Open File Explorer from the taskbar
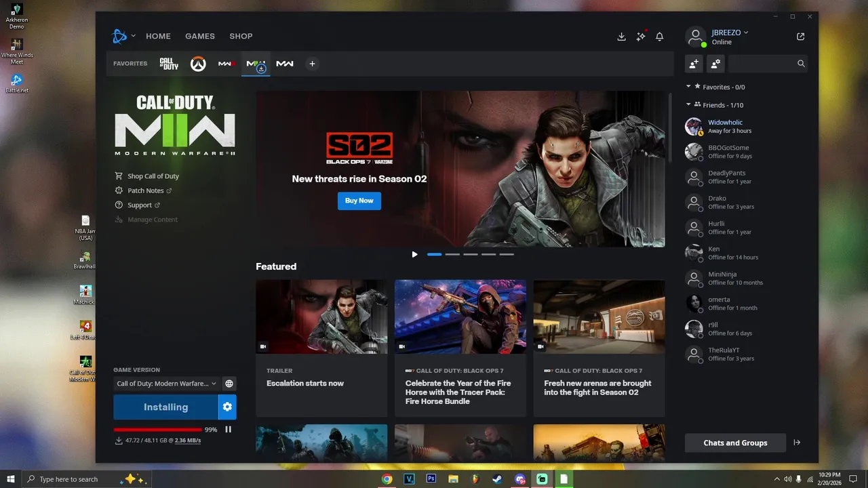868x488 pixels. (x=453, y=479)
